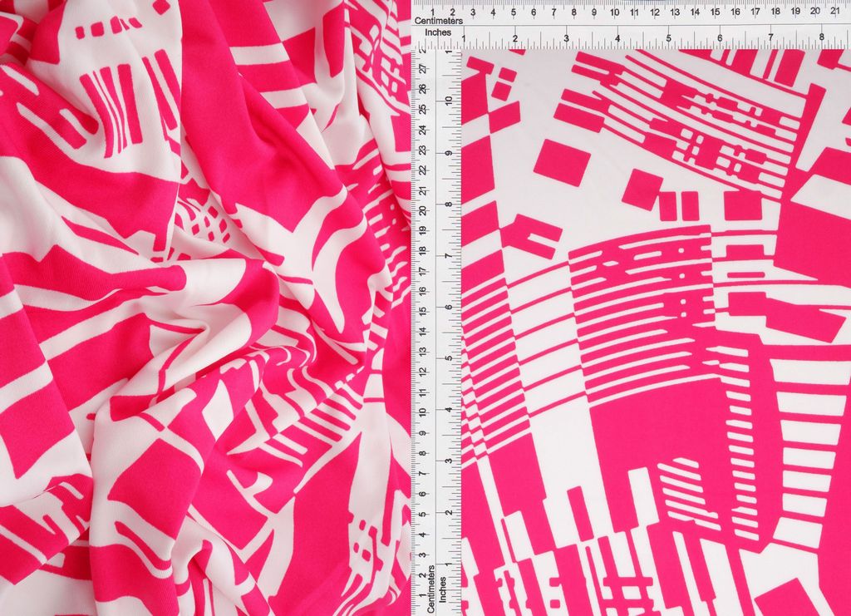Click the 2 inch mark on the vertical ruler
This screenshot has width=851, height=616.
click(x=449, y=513)
